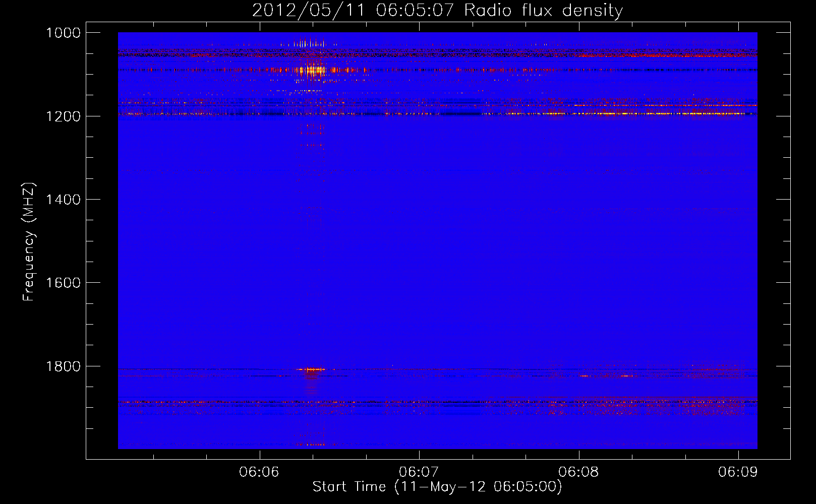Click the 06:09 time tick label
816x504 pixels.
(738, 472)
